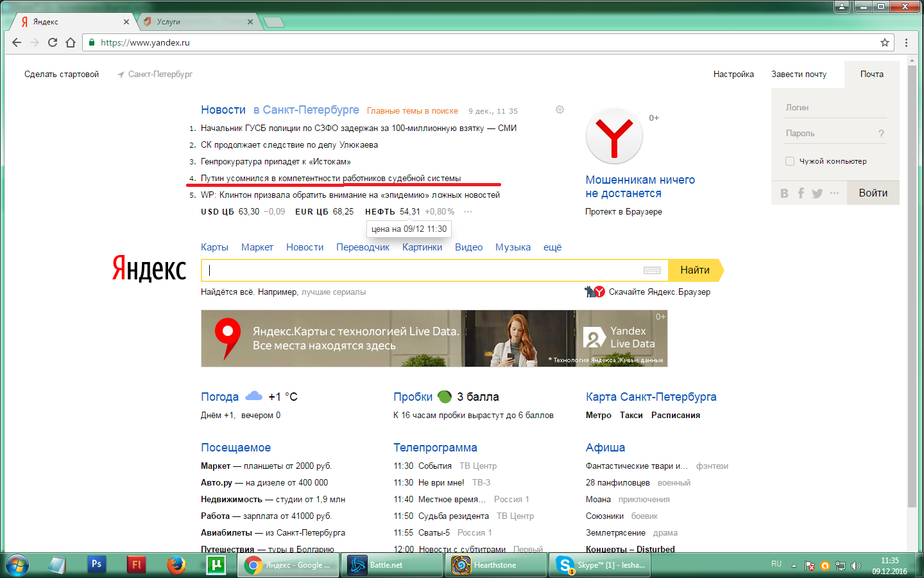Click the Найти search button
Screen dimensions: 924x578
coord(696,270)
